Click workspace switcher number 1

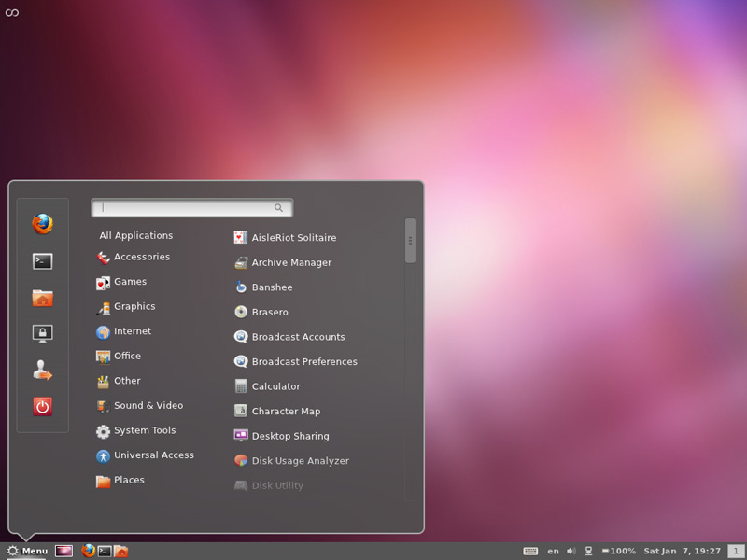click(x=736, y=551)
